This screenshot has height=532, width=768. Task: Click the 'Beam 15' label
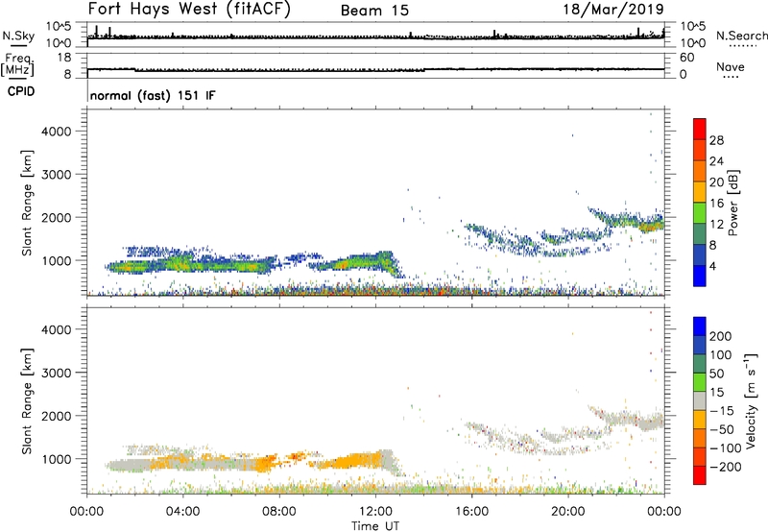pyautogui.click(x=374, y=11)
